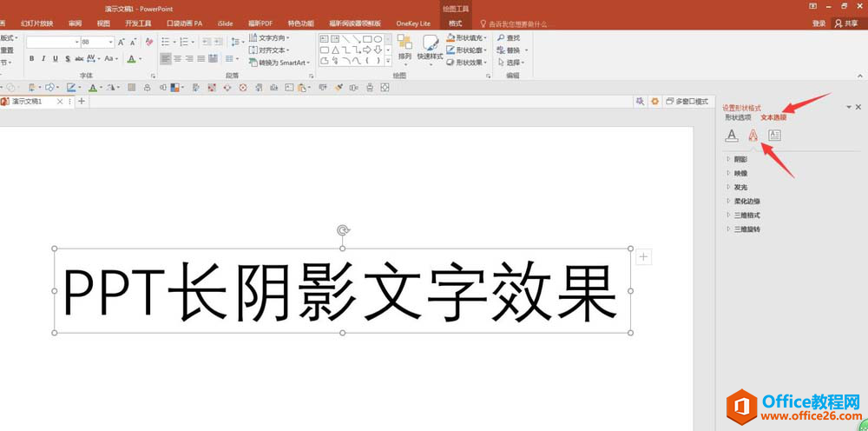This screenshot has width=868, height=431.
Task: Open the 对齐文本 align text menu
Action: pos(269,50)
